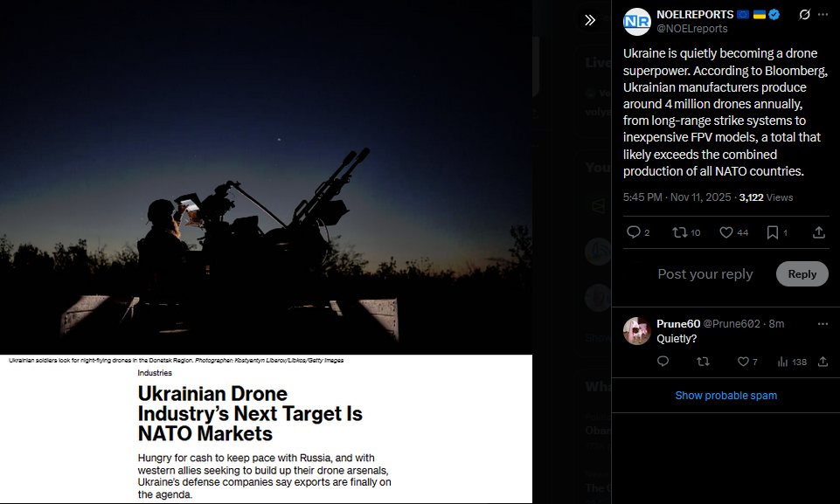Share the NOELREPORTS post

[818, 232]
